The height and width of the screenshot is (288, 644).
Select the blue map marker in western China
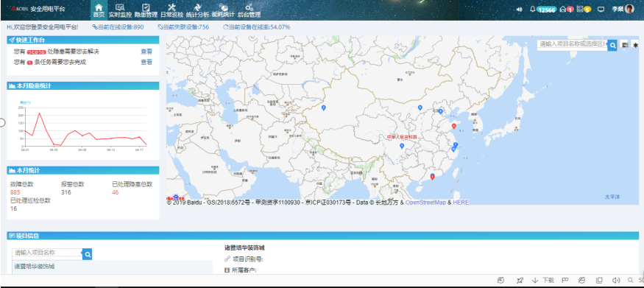324,108
